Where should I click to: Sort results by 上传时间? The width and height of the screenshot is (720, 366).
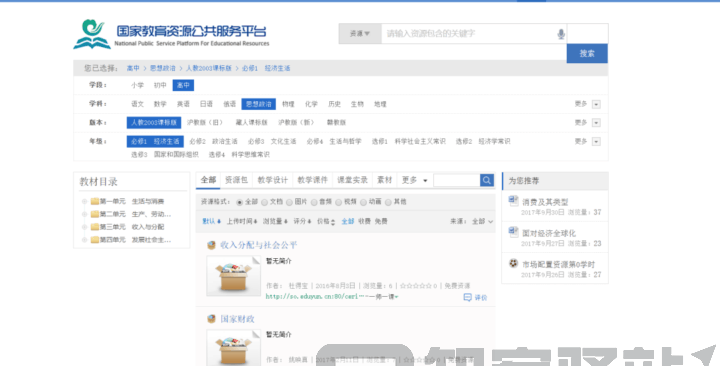[x=242, y=221]
